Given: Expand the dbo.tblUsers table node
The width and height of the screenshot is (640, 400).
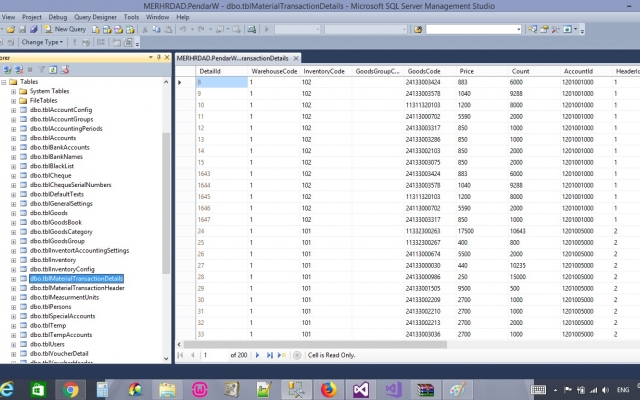Looking at the screenshot, I should tap(13, 345).
